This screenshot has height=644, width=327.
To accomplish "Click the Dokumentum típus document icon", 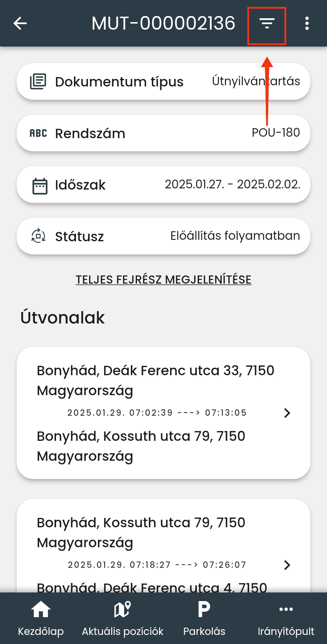I will (38, 82).
